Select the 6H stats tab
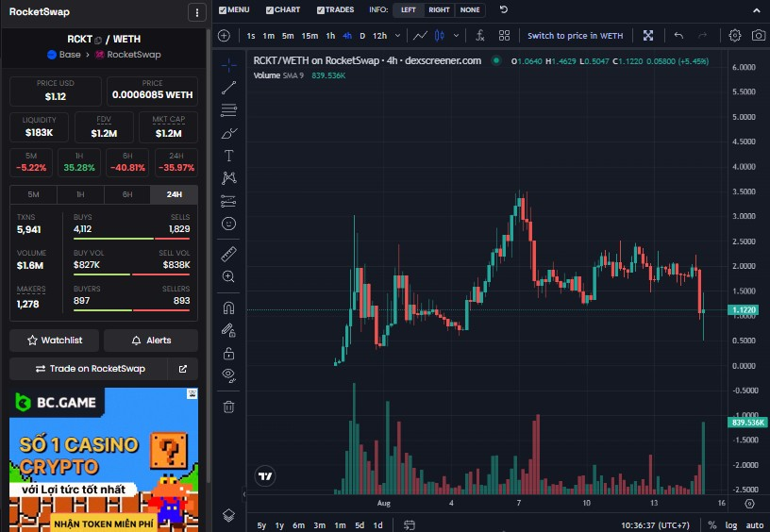770x532 pixels. pos(127,194)
